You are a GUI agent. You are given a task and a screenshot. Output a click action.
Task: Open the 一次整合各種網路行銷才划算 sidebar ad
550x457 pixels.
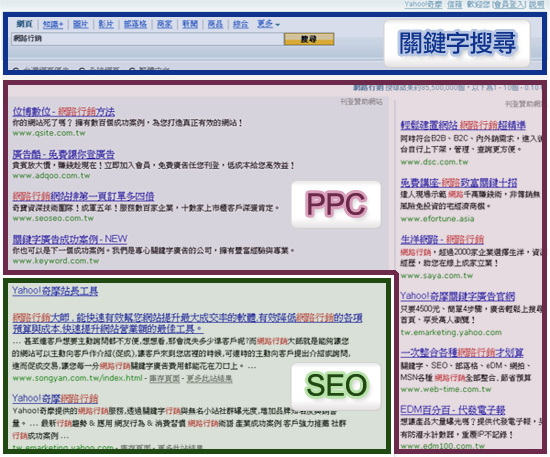click(462, 353)
